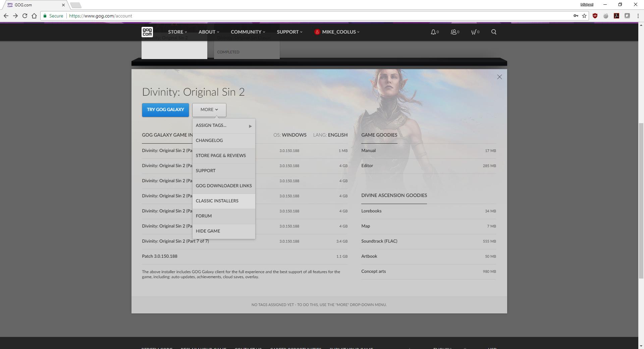Click the browser forward arrow

[x=15, y=16]
